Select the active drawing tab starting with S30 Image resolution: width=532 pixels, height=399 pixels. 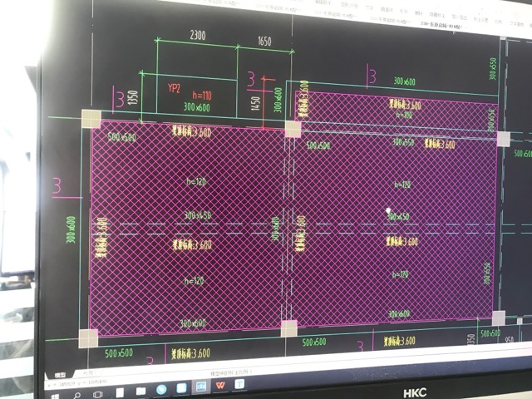click(x=441, y=25)
